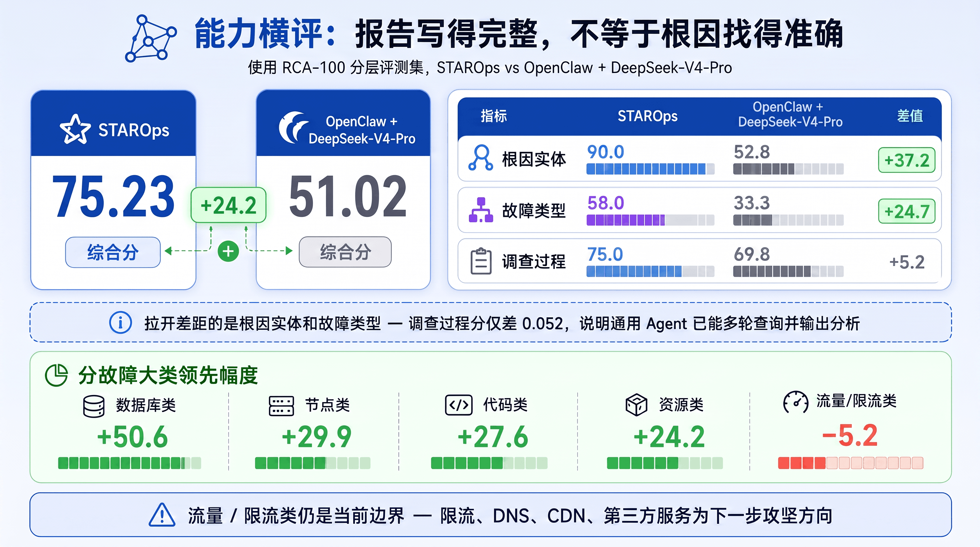Click the 分故障大类领先幅度 heading
The width and height of the screenshot is (980, 547).
coord(168,375)
